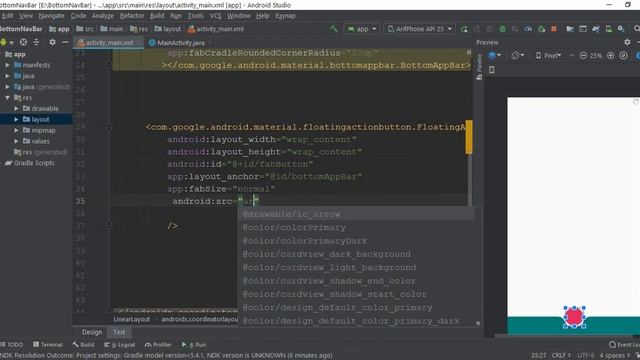Viewport: 640px width, 360px height.
Task: Collapse the res folder node
Action: pos(7,98)
